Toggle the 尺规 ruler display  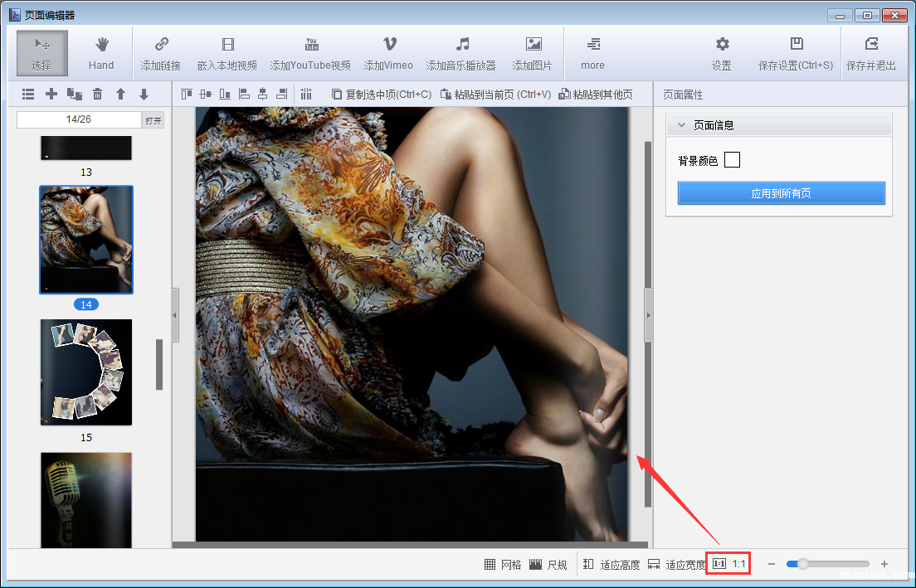pos(548,565)
